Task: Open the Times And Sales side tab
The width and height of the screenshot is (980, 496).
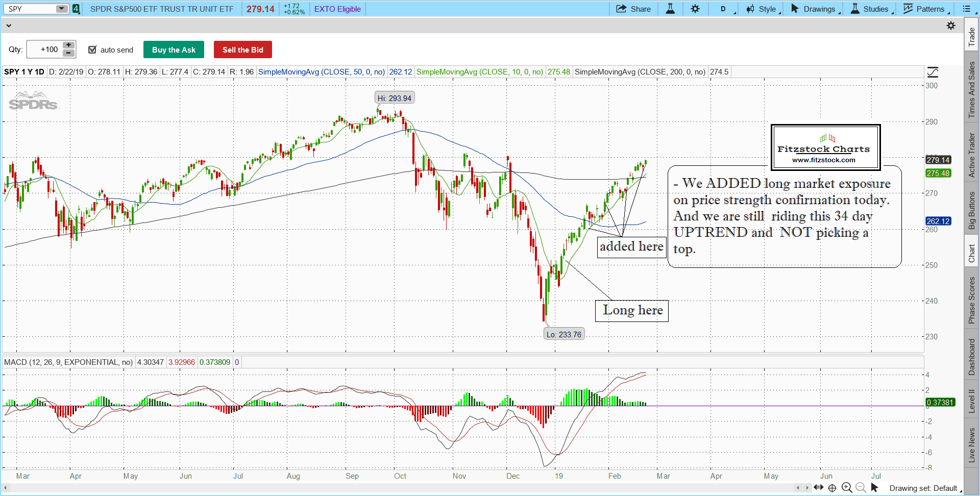Action: [x=971, y=90]
